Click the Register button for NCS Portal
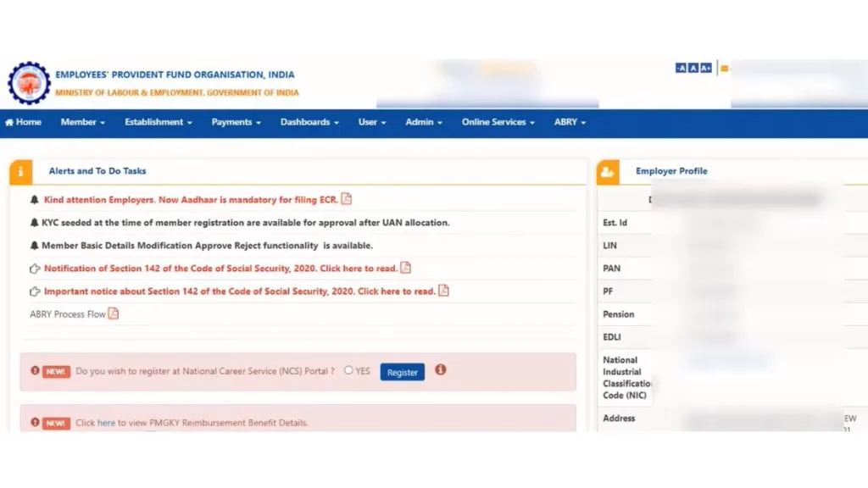 click(402, 371)
